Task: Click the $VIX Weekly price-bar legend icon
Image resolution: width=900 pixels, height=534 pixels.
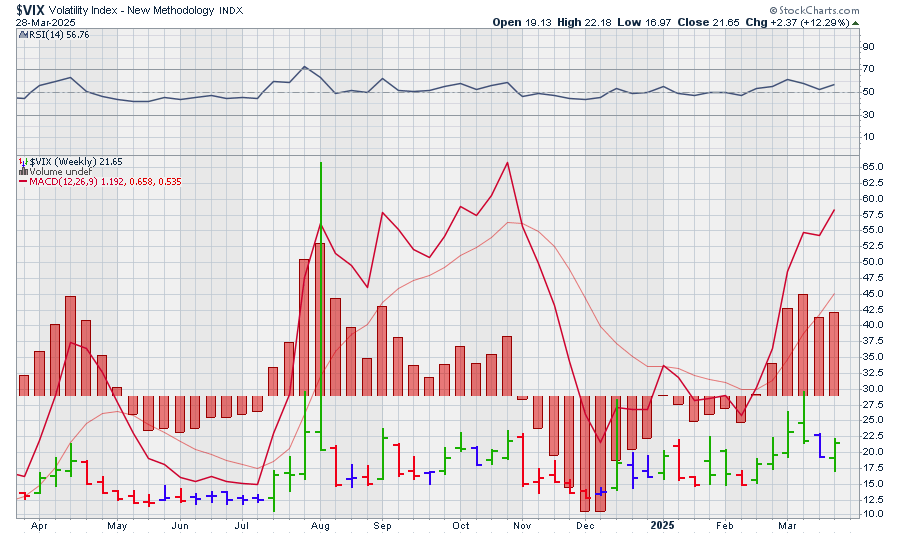Action: pos(22,161)
